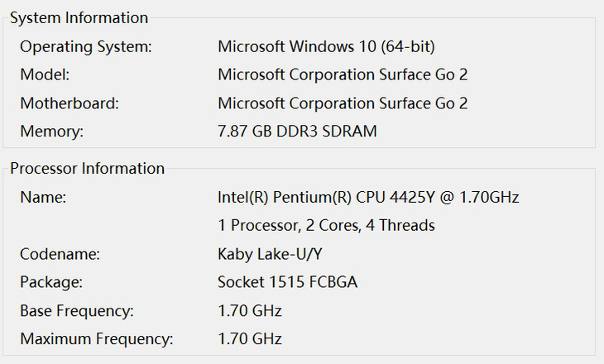This screenshot has width=604, height=364.
Task: Click the Microsoft Windows 10 (64-bit) value
Action: 326,46
